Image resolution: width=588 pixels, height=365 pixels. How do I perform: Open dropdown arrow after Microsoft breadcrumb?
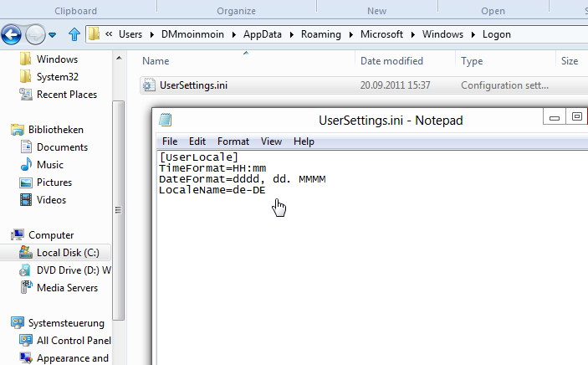tap(413, 34)
